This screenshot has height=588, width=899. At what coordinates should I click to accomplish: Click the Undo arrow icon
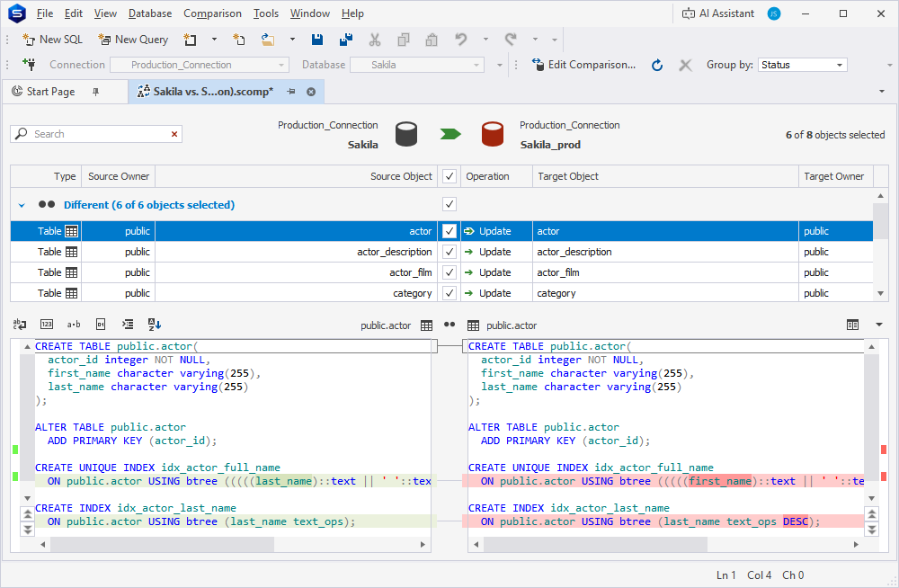[461, 40]
